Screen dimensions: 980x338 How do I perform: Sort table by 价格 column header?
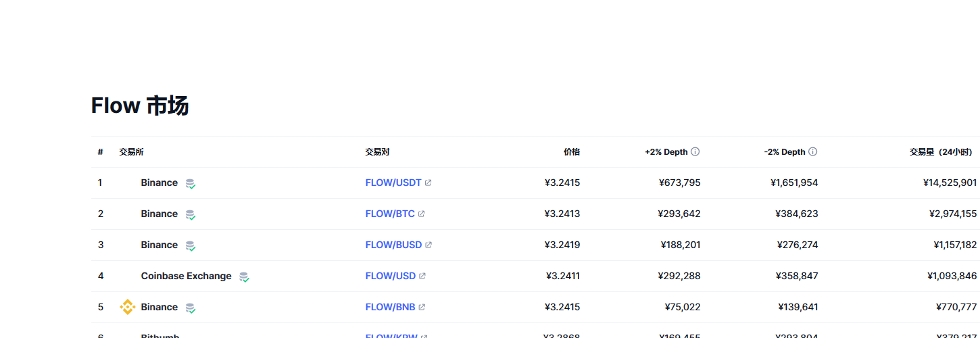point(572,152)
